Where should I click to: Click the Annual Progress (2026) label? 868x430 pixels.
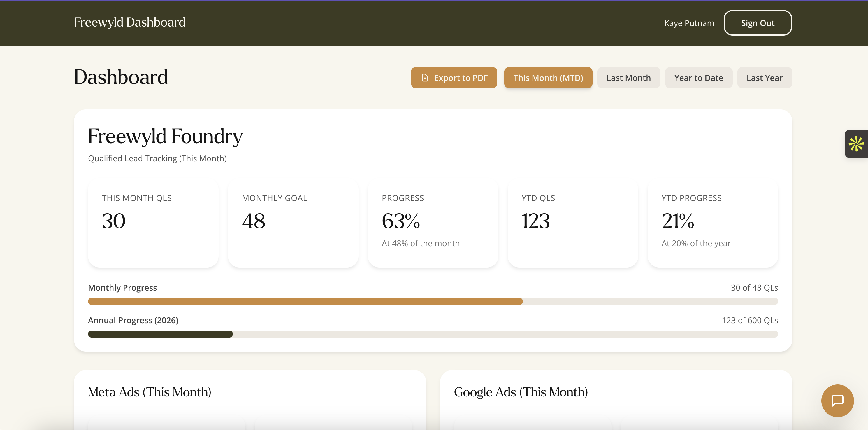133,320
